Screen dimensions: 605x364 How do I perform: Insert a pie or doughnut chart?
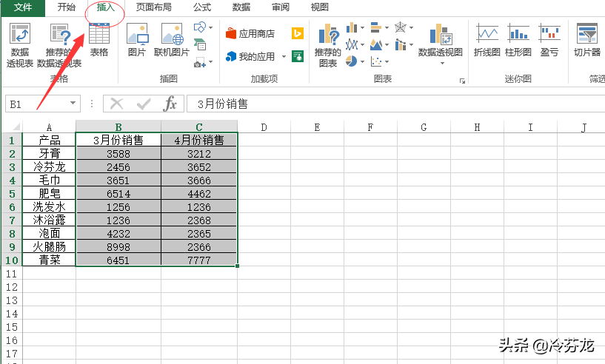pyautogui.click(x=352, y=61)
